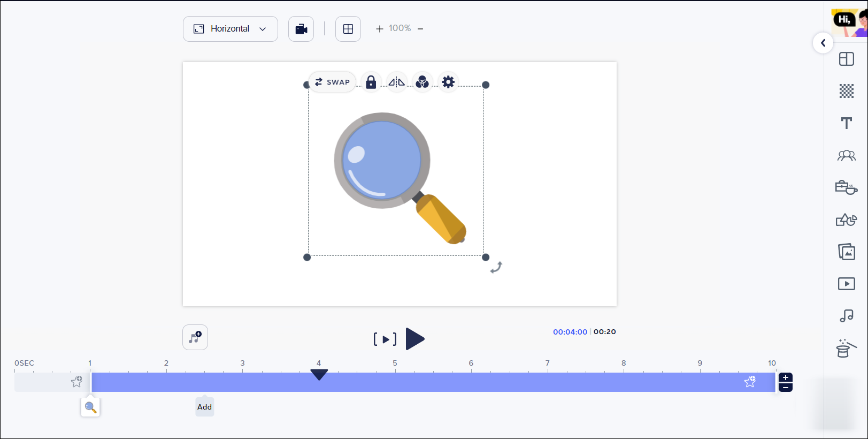Click the Add button under the timeline
The height and width of the screenshot is (439, 868).
click(204, 407)
